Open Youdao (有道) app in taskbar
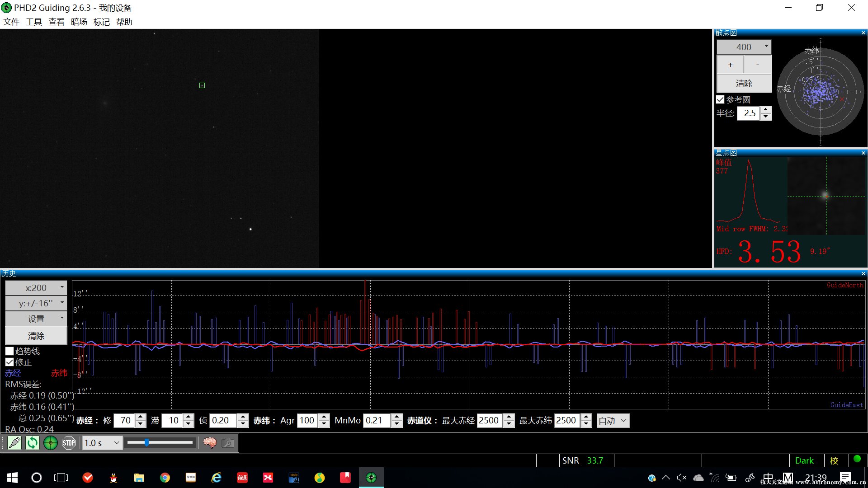Image resolution: width=868 pixels, height=488 pixels. 242,478
